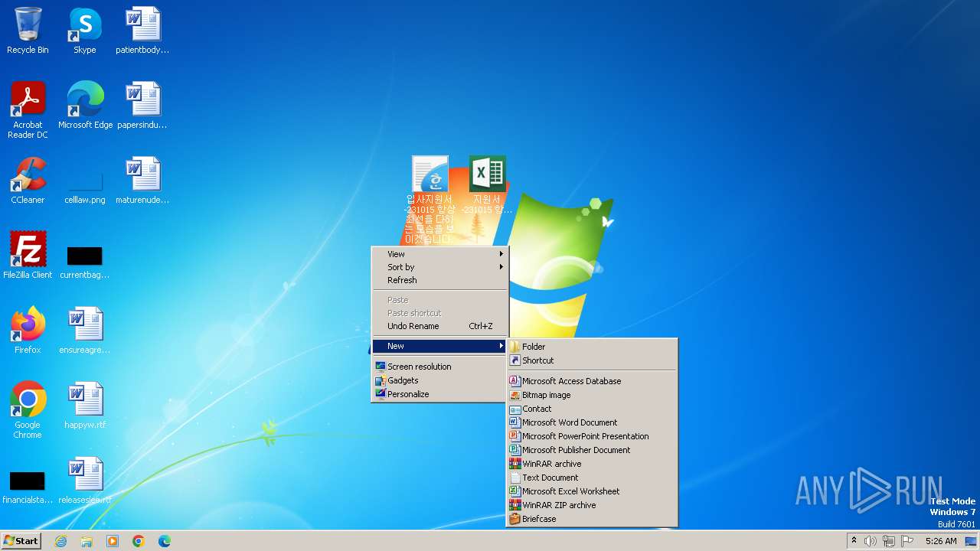Select the papersindu Word document icon

click(x=142, y=106)
